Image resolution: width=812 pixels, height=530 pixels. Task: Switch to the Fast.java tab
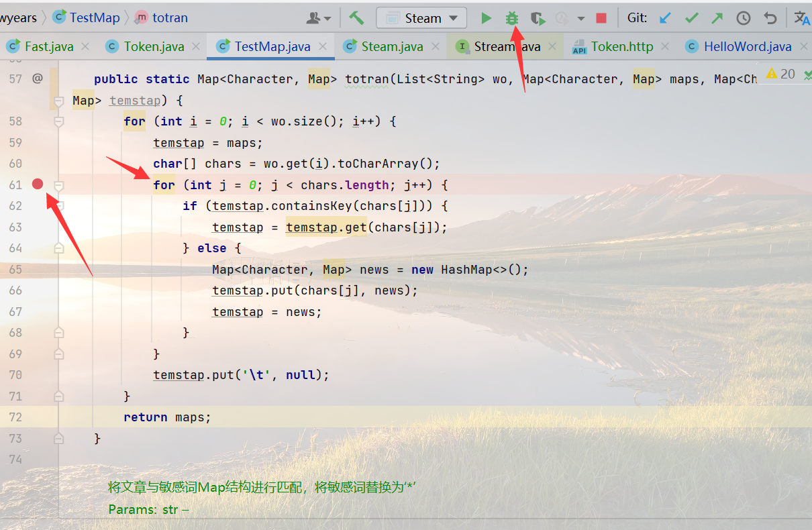[50, 46]
